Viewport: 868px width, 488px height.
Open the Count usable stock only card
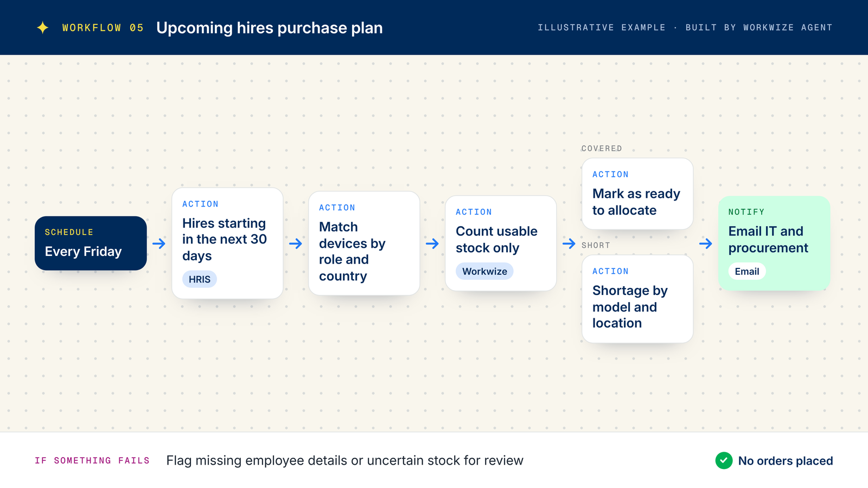click(501, 243)
